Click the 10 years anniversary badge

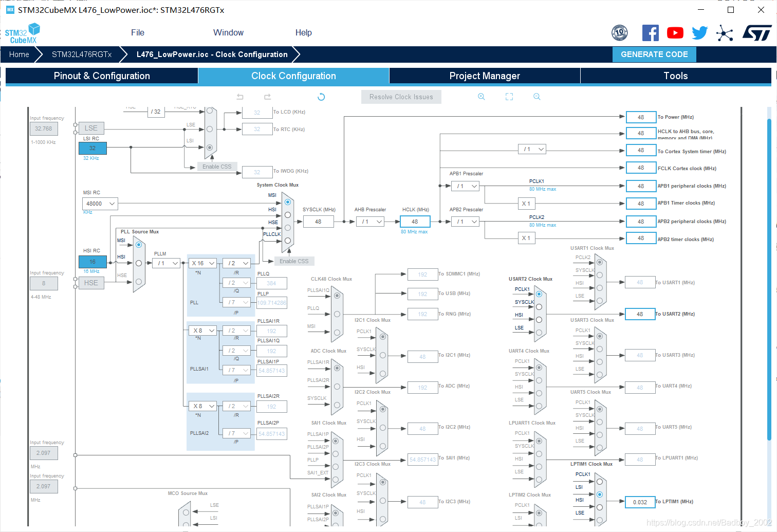(620, 33)
